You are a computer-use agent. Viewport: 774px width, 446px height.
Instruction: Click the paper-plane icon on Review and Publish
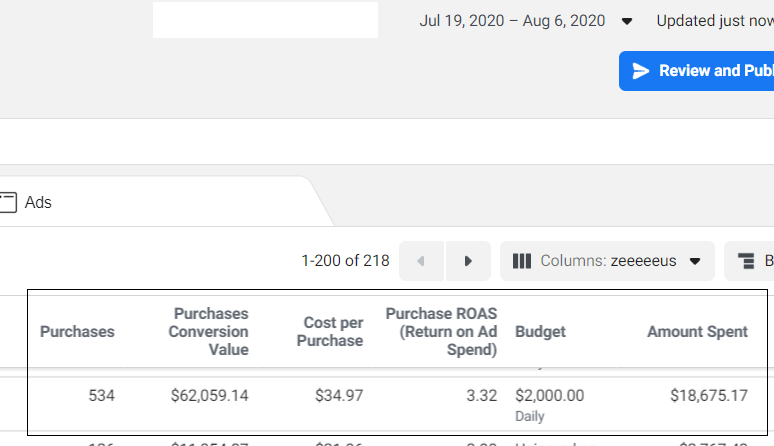640,71
